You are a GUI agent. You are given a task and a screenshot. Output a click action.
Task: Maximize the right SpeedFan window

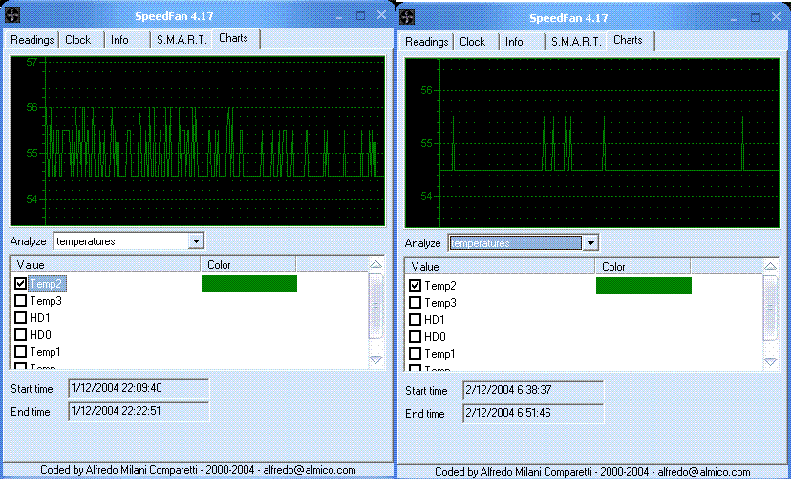pyautogui.click(x=755, y=18)
